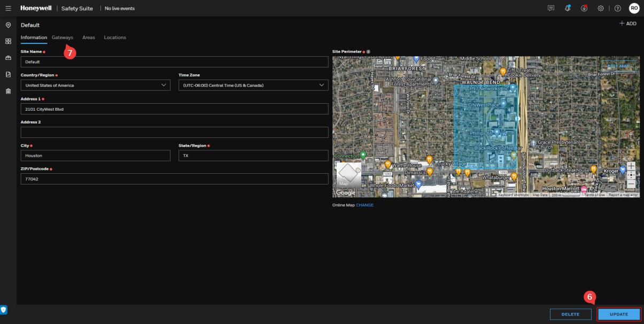
Task: Click the Site Name input field
Action: [174, 61]
